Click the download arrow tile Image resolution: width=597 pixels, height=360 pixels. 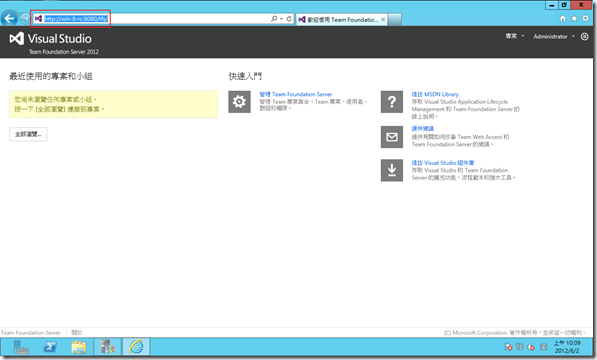point(392,170)
